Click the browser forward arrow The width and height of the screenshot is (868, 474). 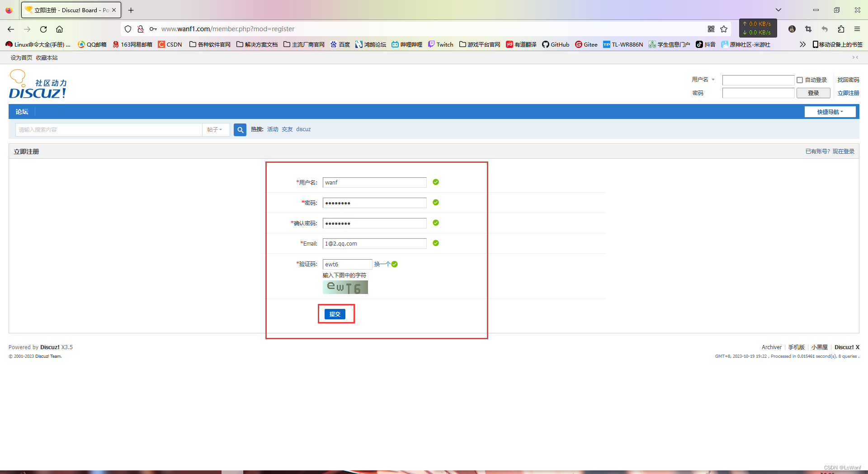(27, 29)
